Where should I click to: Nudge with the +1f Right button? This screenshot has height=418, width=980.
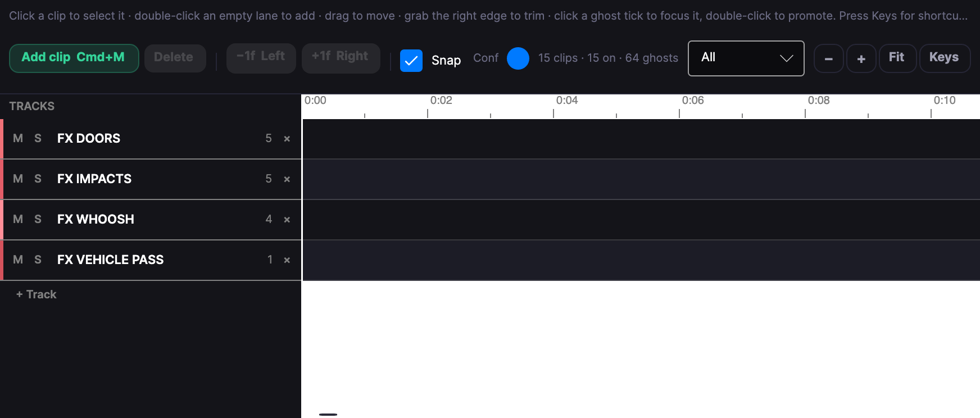click(341, 58)
